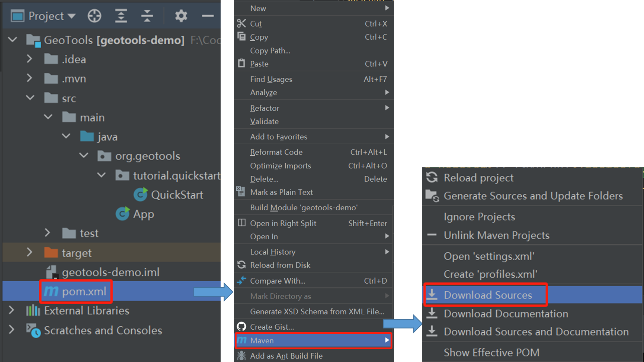644x362 pixels.
Task: Click the Ant bug icon for Add as Ant Build File
Action: (241, 356)
